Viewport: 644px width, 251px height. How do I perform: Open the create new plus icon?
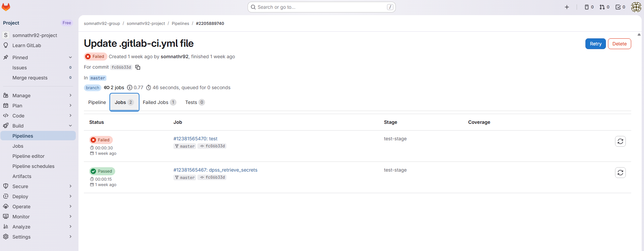pyautogui.click(x=567, y=7)
